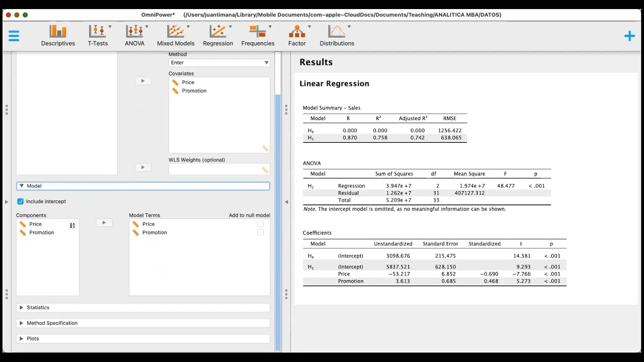Viewport: 644px width, 362px height.
Task: Expand the Statistics section
Action: [143, 308]
